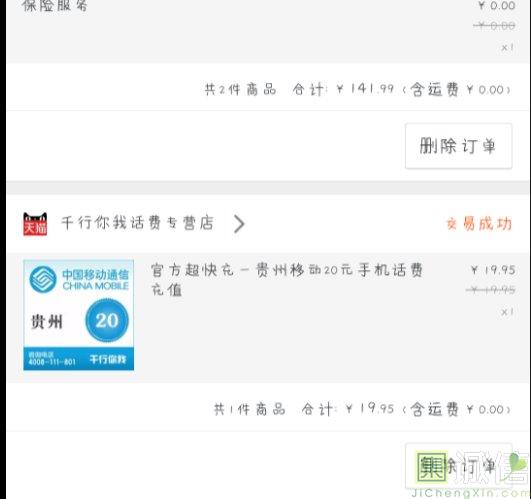Open the 千行你我话费专营店 store page

tap(137, 223)
